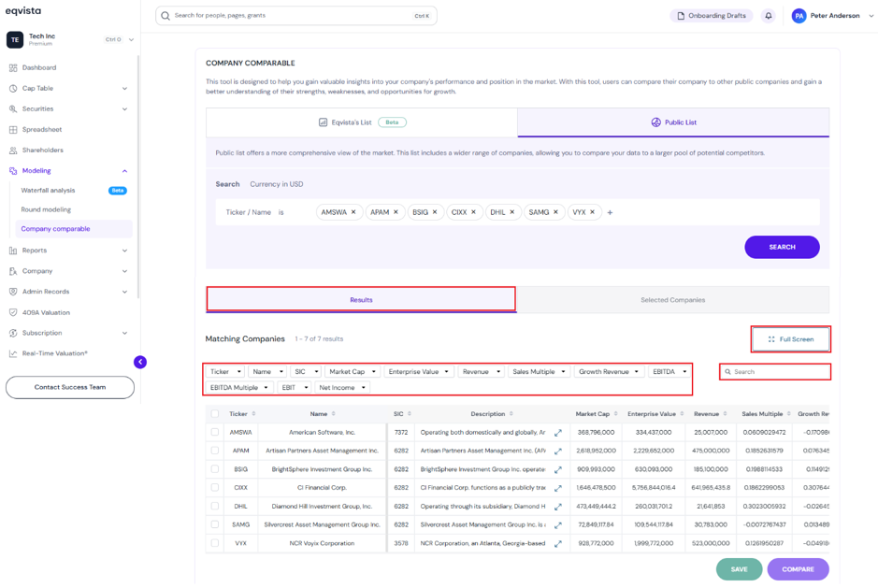Remove the CIXX ticker chip
The width and height of the screenshot is (878, 588).
tap(474, 212)
